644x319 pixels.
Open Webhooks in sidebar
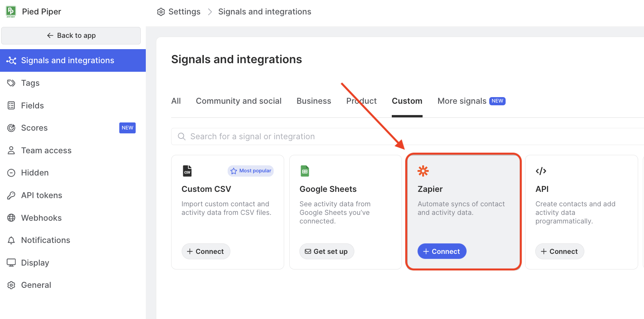[x=73, y=218]
